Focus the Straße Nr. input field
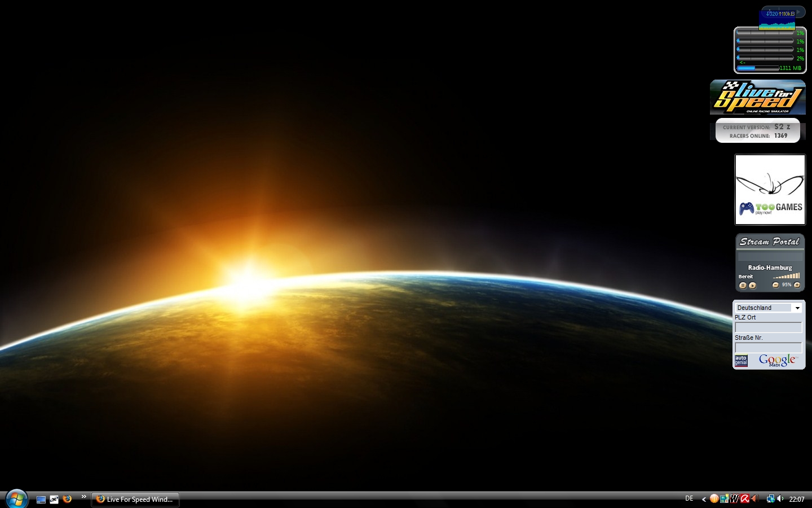 [768, 348]
